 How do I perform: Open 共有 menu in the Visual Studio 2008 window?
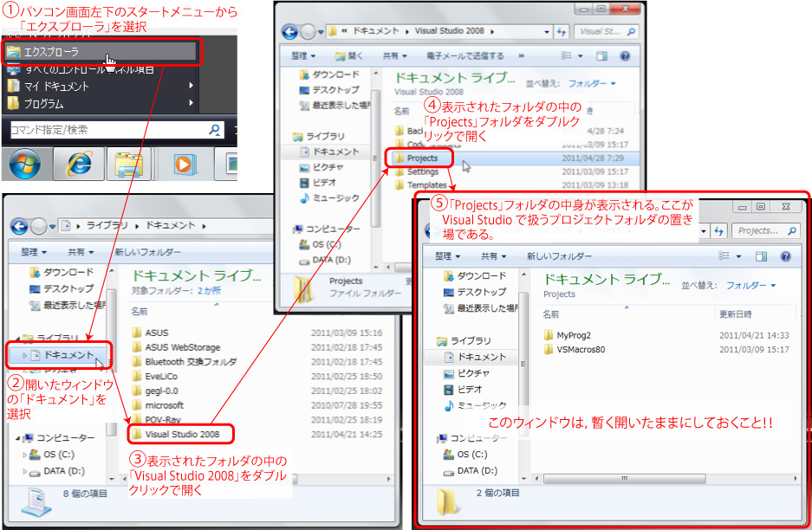click(394, 56)
